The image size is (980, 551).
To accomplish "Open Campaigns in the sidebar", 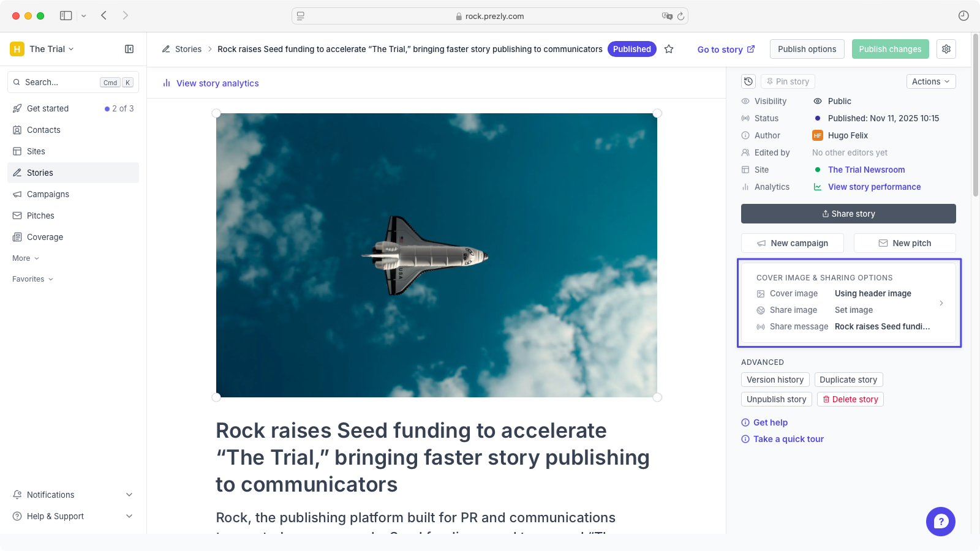I will pyautogui.click(x=48, y=194).
